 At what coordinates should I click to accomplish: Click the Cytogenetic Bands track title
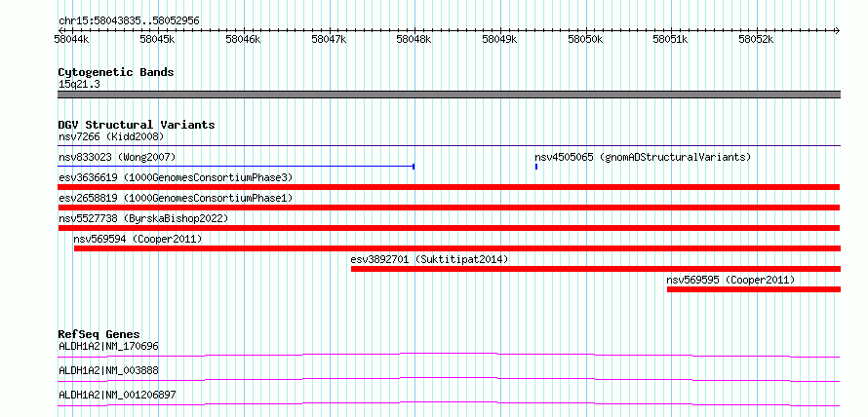pos(116,72)
